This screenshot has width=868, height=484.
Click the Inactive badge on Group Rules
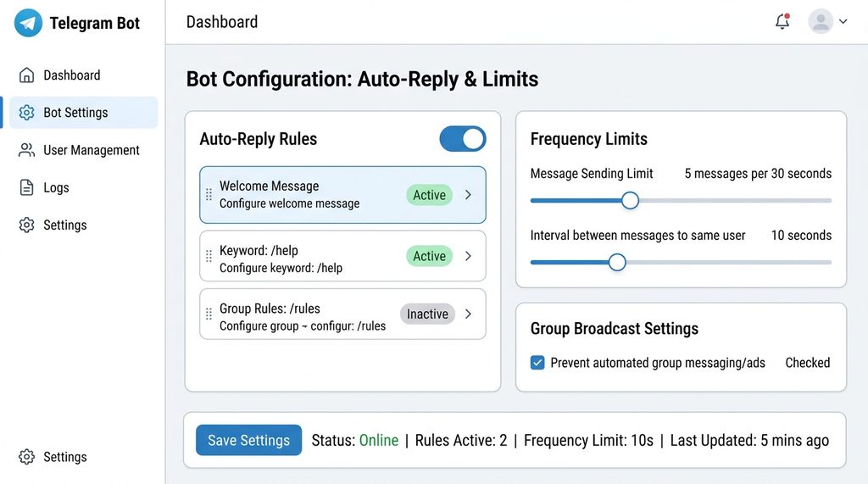[x=427, y=314]
